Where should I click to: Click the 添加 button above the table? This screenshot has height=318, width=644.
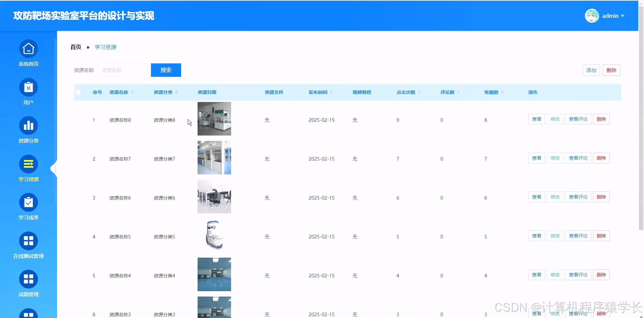pos(591,70)
